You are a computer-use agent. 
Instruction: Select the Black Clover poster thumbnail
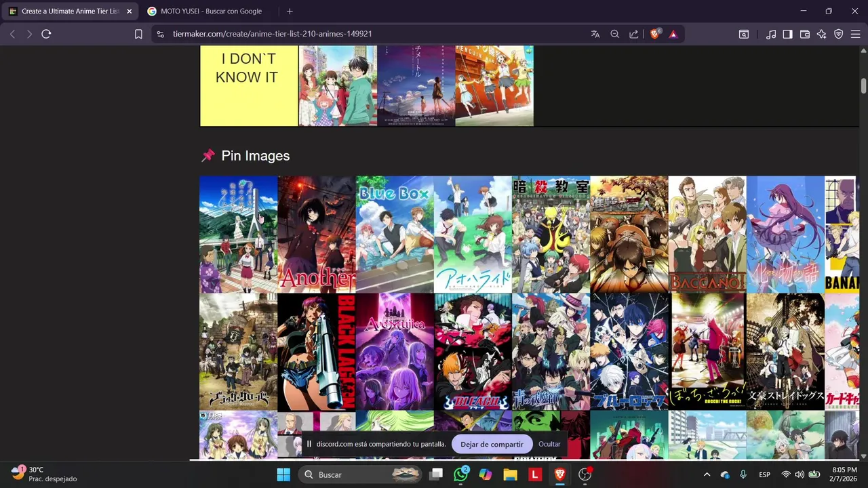click(239, 352)
